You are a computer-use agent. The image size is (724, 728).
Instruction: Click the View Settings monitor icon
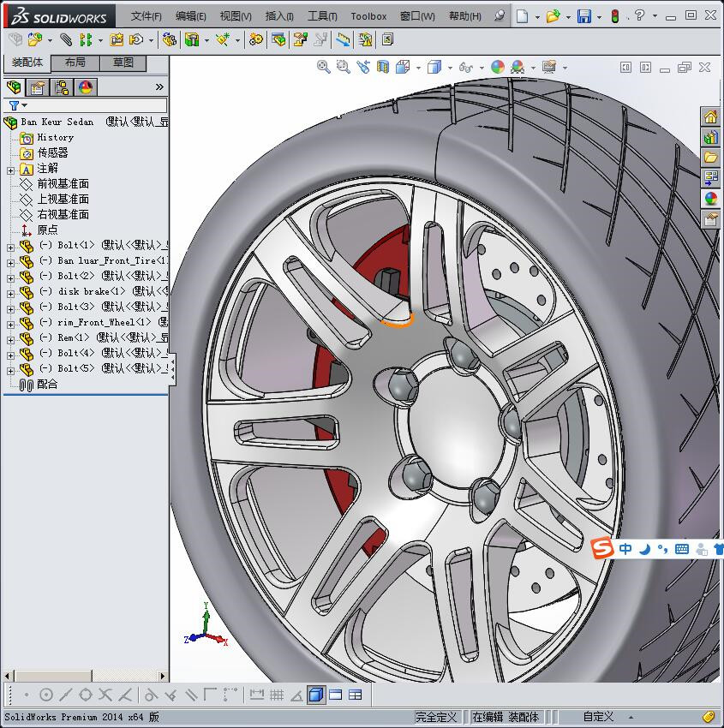pyautogui.click(x=549, y=68)
